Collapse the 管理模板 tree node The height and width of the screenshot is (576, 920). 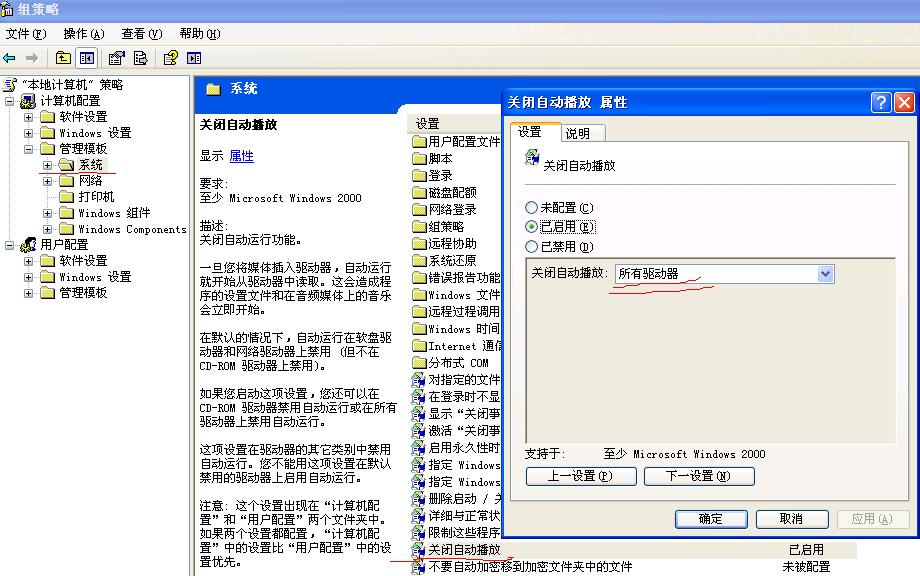coord(29,149)
